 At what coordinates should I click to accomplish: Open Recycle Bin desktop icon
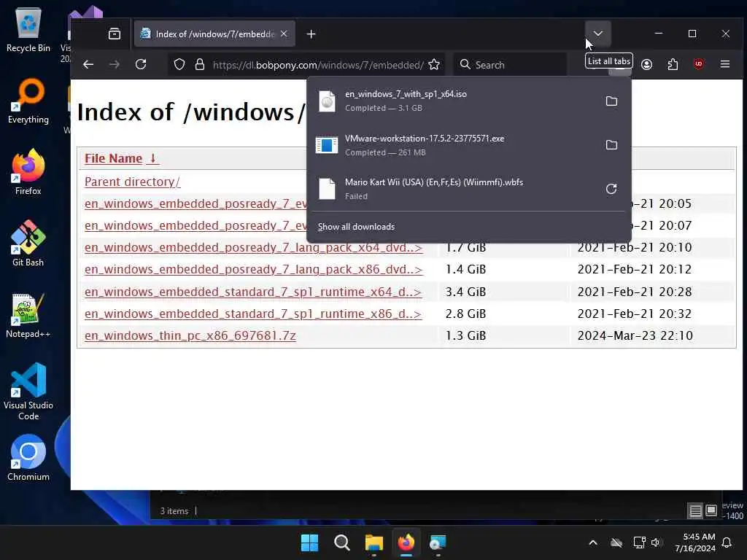[28, 29]
